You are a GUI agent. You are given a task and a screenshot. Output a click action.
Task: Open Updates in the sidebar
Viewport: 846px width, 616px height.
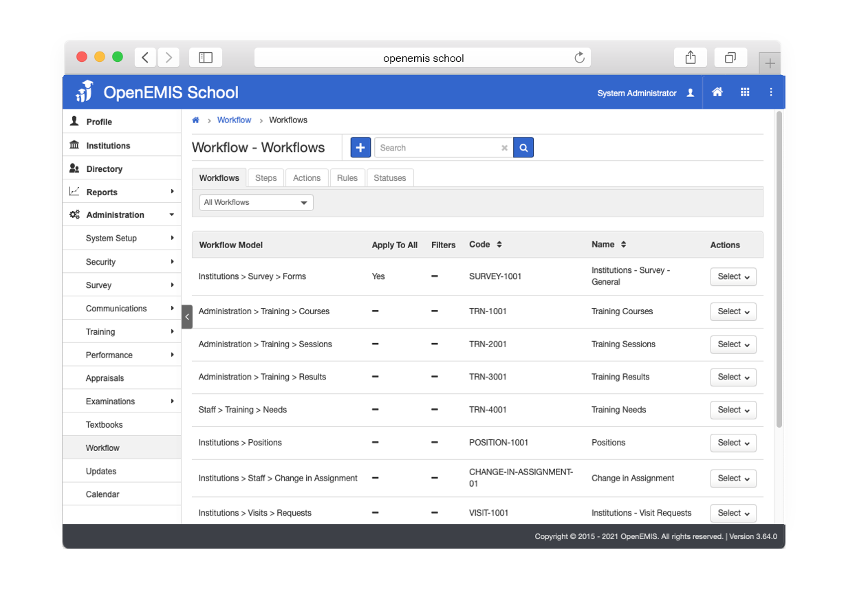point(122,472)
